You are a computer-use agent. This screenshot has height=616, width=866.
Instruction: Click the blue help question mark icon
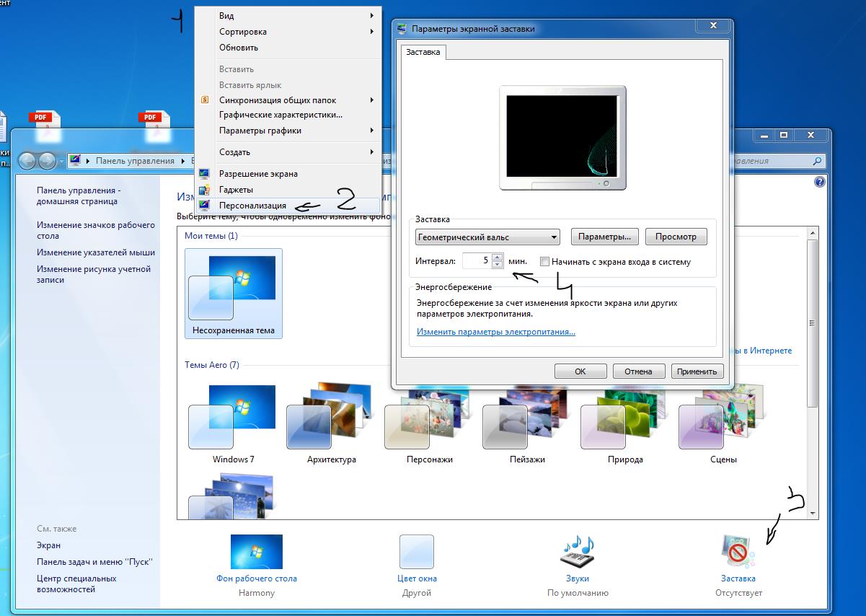[x=819, y=182]
